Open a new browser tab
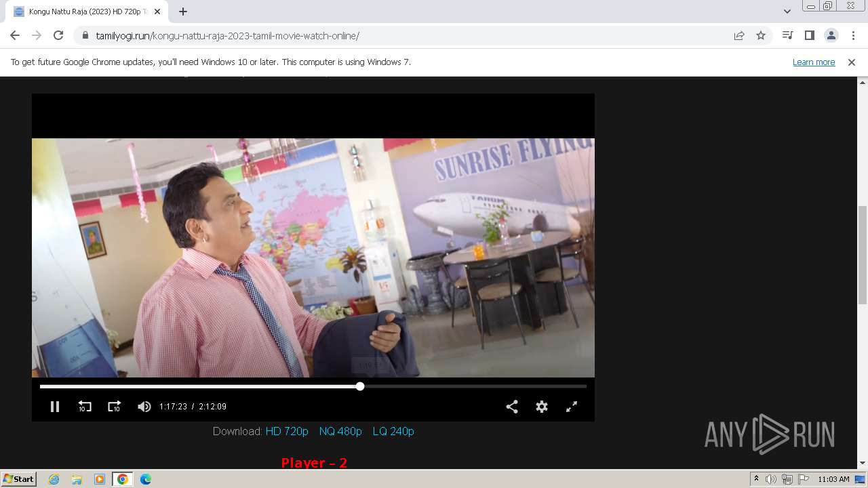The height and width of the screenshot is (488, 868). click(183, 12)
